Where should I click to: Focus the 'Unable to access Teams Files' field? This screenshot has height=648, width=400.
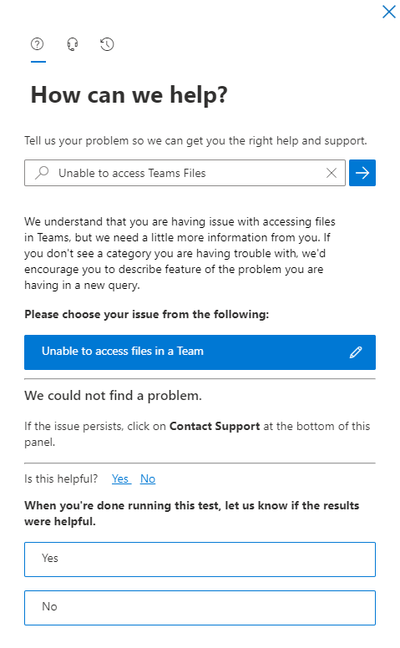click(185, 173)
